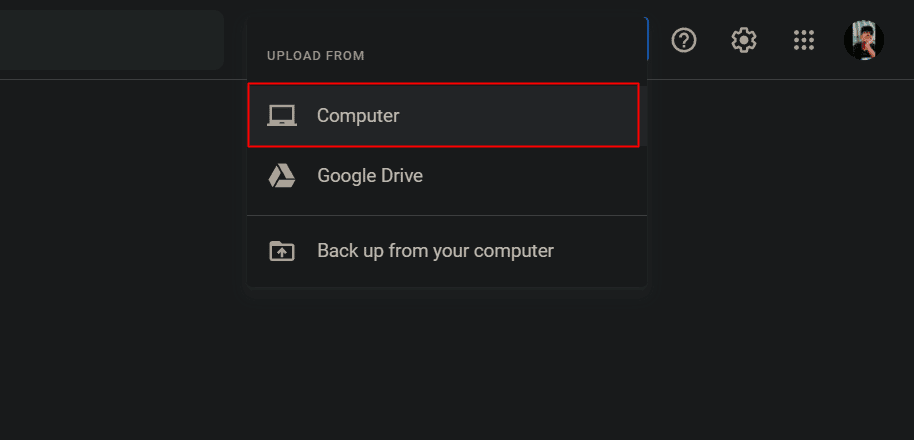Click the 'Google Drive' text label
Screen dimensions: 914x440
tap(370, 175)
